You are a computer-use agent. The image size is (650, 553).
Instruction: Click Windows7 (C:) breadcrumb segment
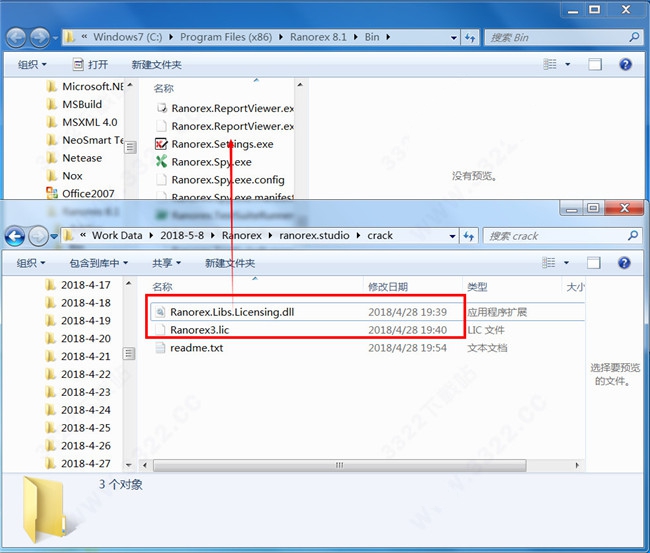point(128,37)
